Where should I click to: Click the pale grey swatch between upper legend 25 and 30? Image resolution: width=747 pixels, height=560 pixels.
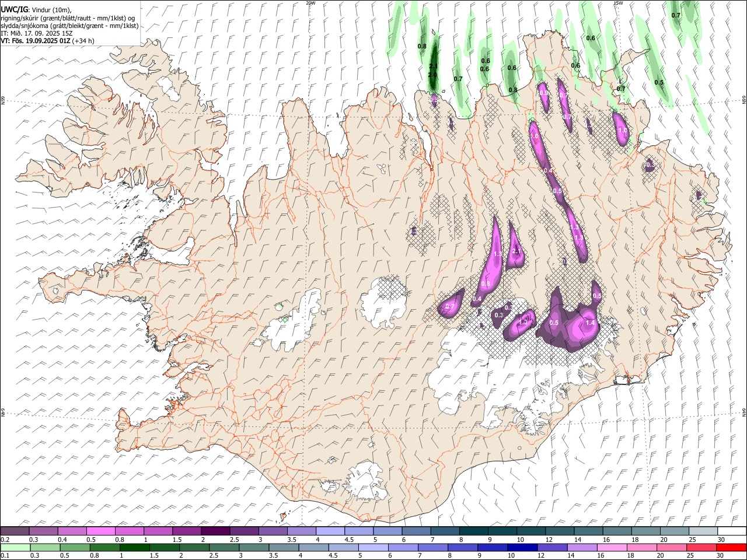pos(703,531)
